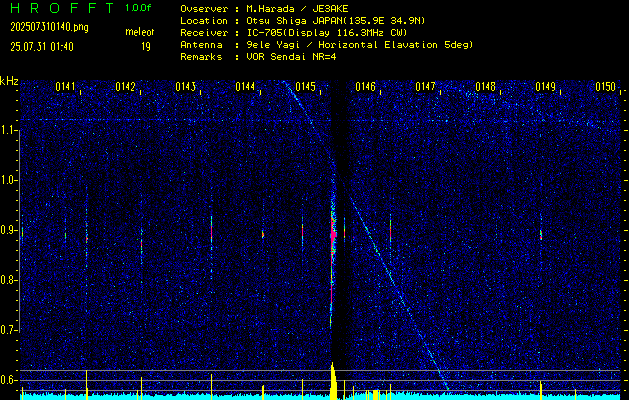
Task: Select the 1.1 frequency axis label
Action: (9, 130)
